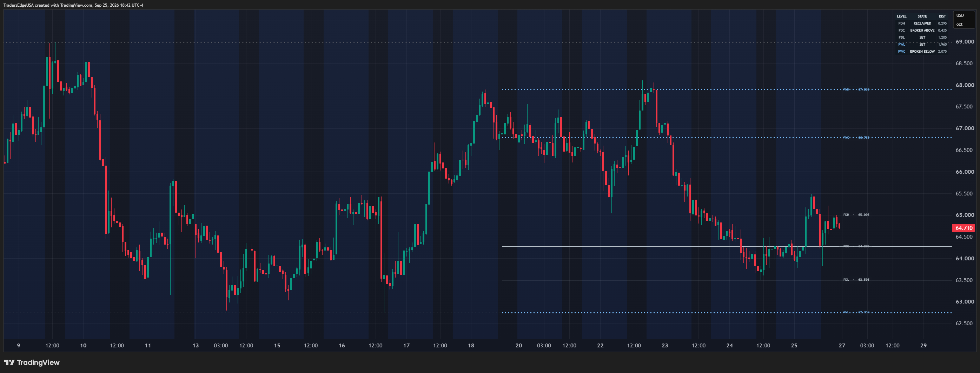Image resolution: width=980 pixels, height=373 pixels.
Task: Click the TradersEdgeUSA attribution header text
Action: [73, 5]
